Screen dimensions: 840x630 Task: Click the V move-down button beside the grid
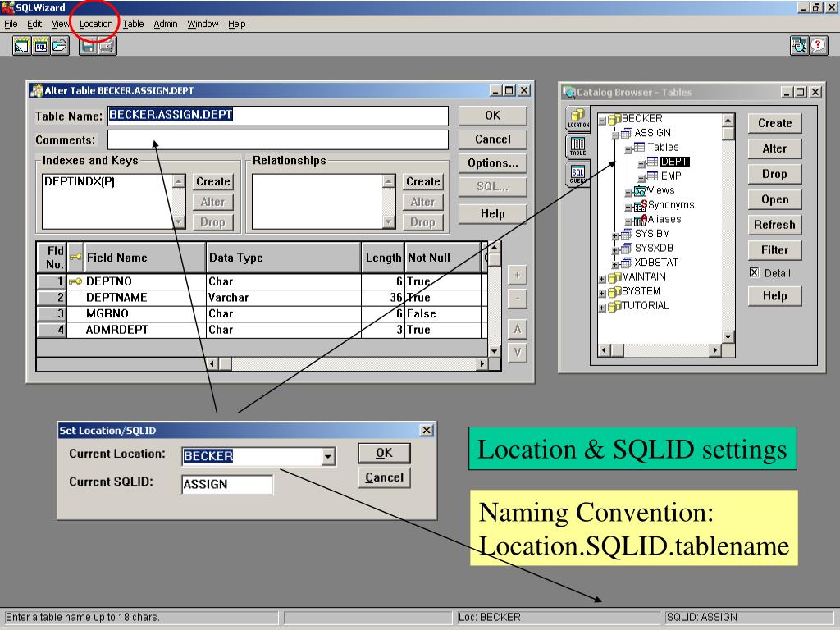coord(517,353)
